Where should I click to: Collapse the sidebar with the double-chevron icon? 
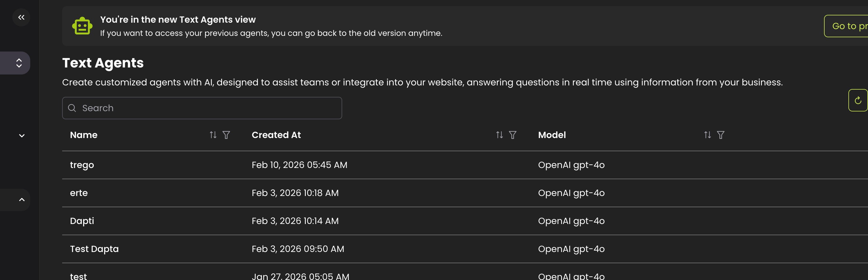pyautogui.click(x=21, y=17)
